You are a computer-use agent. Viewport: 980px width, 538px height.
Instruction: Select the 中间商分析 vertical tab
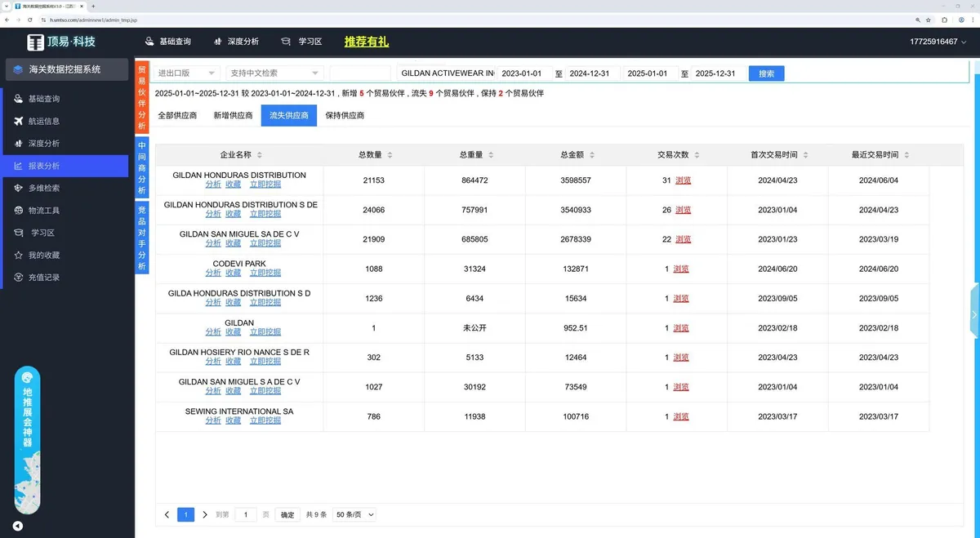point(142,167)
